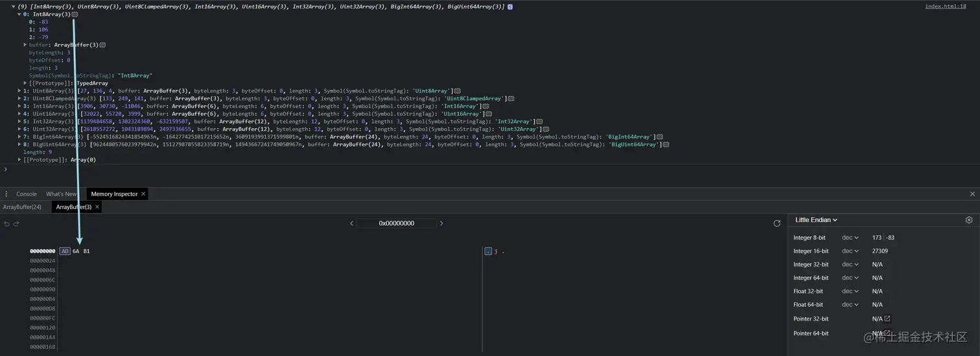Viewport: 980px width, 356px height.
Task: Go to next memory page
Action: (x=441, y=223)
